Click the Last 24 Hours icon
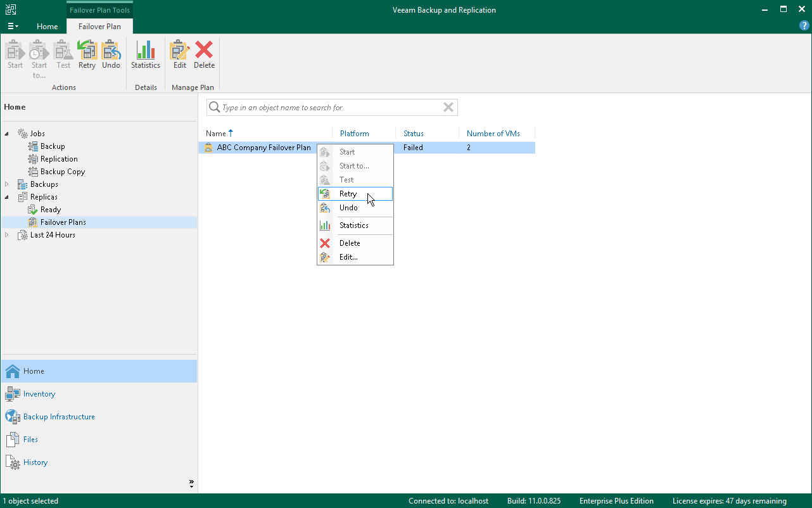Image resolution: width=812 pixels, height=508 pixels. coord(23,235)
